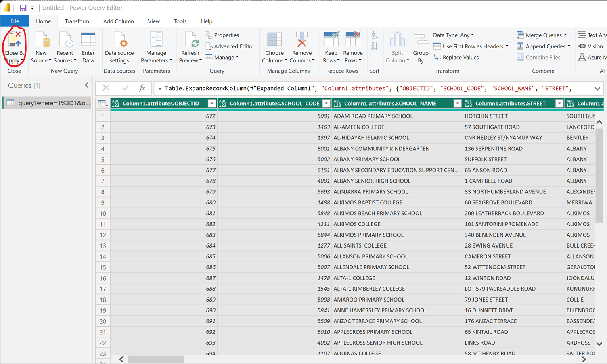The width and height of the screenshot is (607, 364).
Task: Select row number 10
Action: pyautogui.click(x=103, y=213)
